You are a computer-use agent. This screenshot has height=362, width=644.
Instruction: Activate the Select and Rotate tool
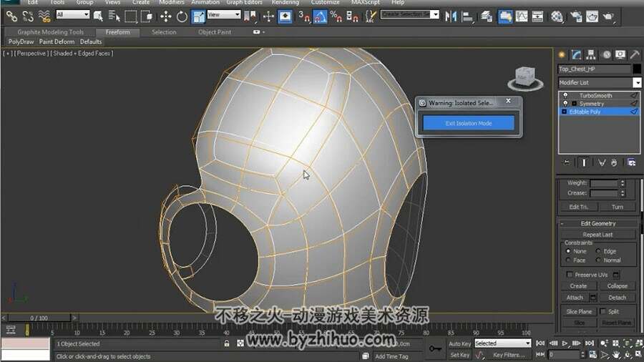182,16
